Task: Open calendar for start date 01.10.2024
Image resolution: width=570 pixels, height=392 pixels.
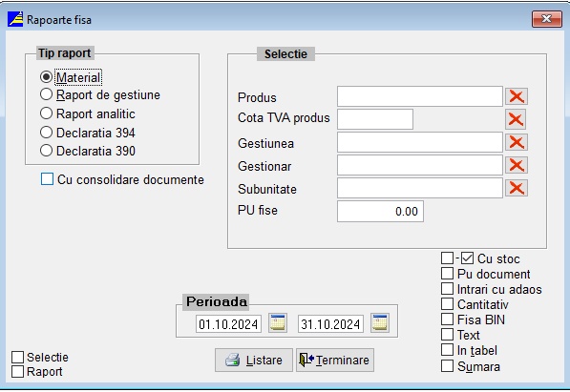Action: [278, 322]
